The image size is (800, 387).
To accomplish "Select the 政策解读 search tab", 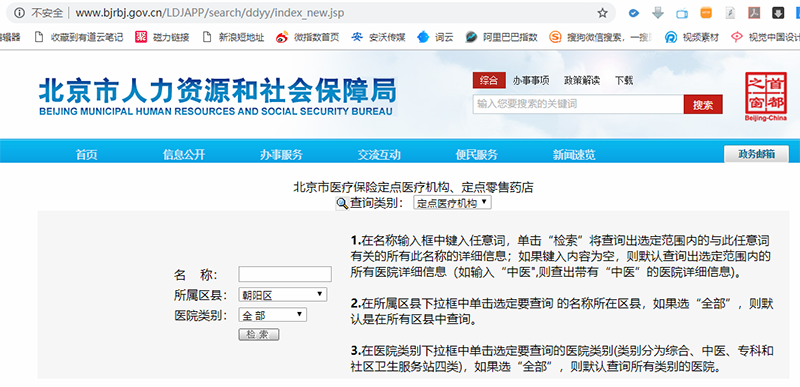I will click(582, 80).
